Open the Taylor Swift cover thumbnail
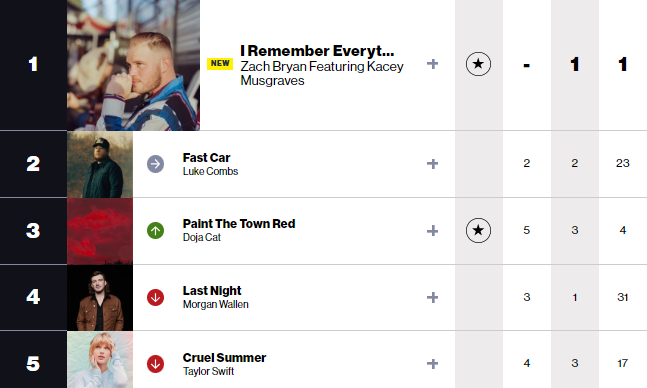Viewport: 647px width, 388px height. coord(100,360)
